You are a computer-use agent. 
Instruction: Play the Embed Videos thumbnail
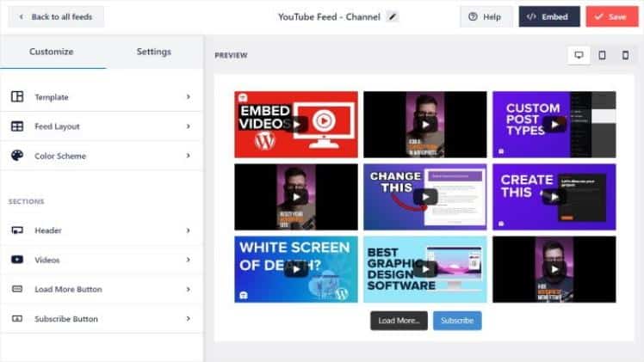295,124
